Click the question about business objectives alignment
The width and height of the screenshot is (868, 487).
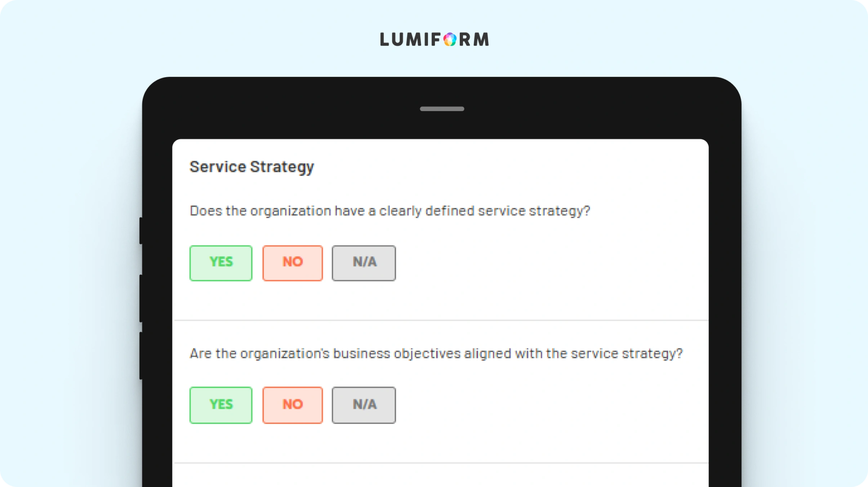[x=436, y=353]
